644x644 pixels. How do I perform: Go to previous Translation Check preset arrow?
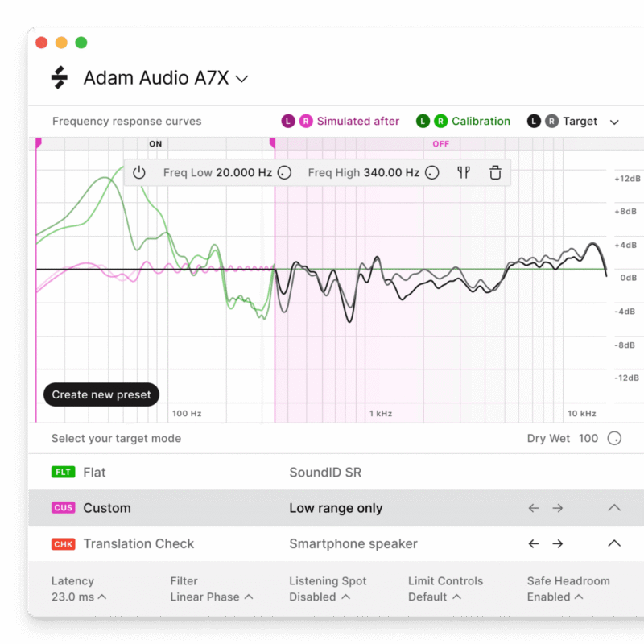click(x=534, y=544)
